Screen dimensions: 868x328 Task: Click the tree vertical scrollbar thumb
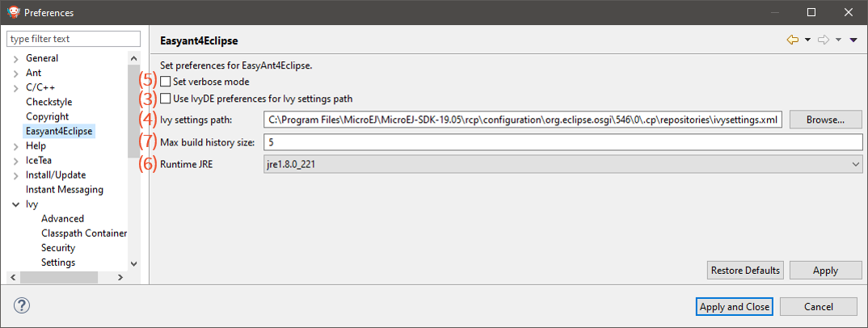tap(133, 111)
